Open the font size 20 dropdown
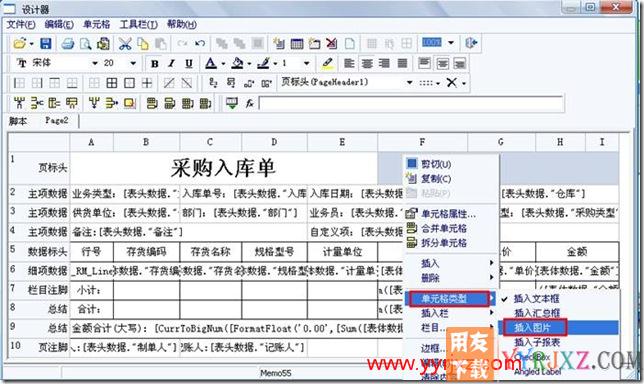Image resolution: width=644 pixels, height=384 pixels. 133,63
